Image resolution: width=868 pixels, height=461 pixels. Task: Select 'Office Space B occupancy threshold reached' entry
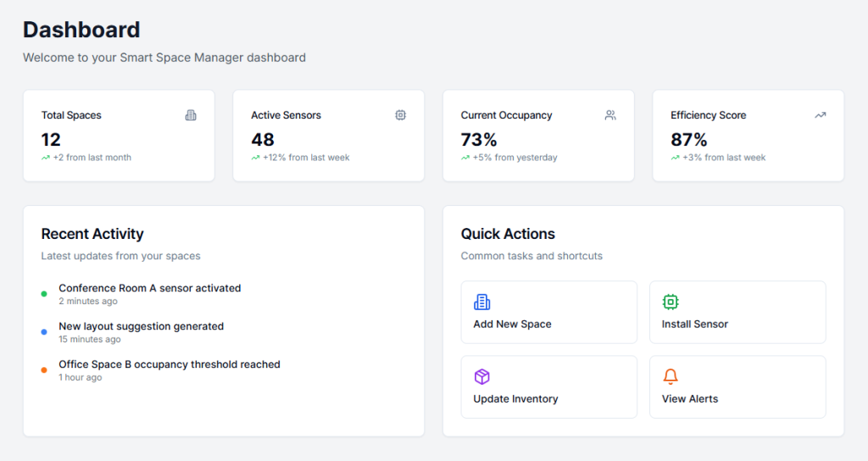170,364
